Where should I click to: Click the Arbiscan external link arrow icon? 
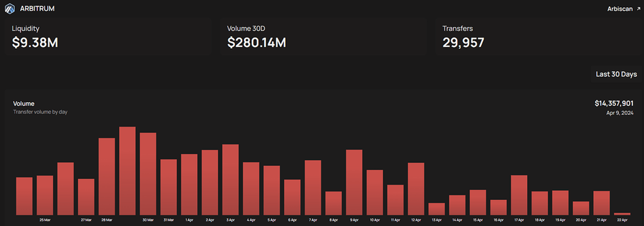(638, 9)
